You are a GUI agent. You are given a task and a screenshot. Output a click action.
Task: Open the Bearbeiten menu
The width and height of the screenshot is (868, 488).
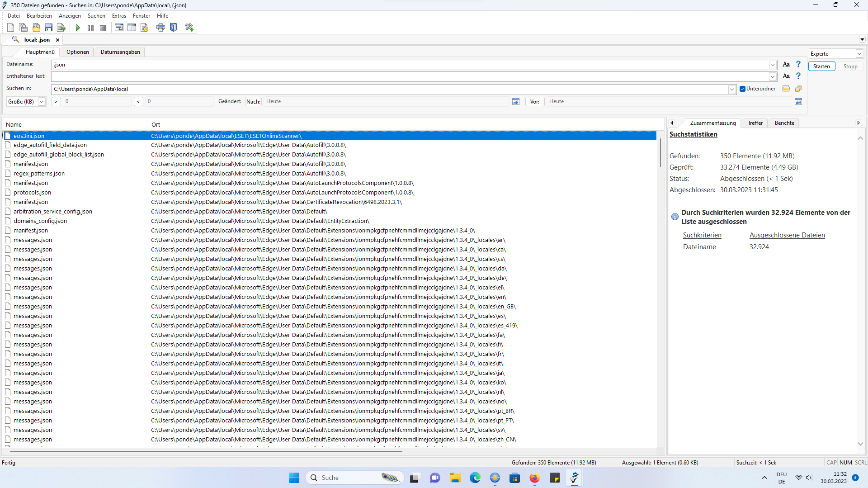39,16
